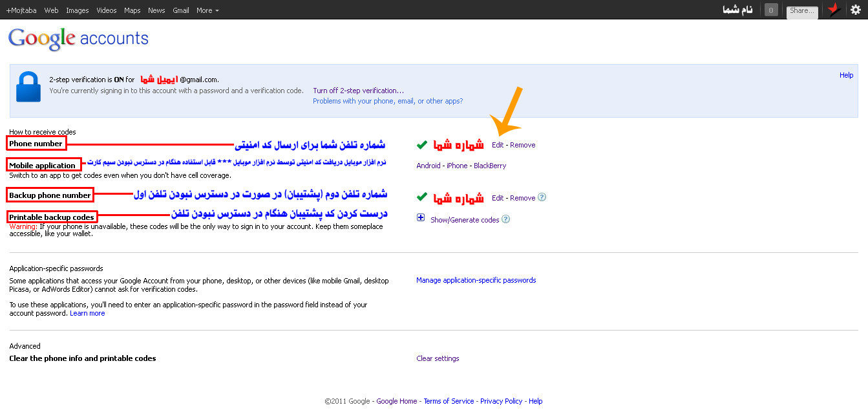This screenshot has height=414, width=868.
Task: Click the blue padlock icon
Action: [28, 87]
